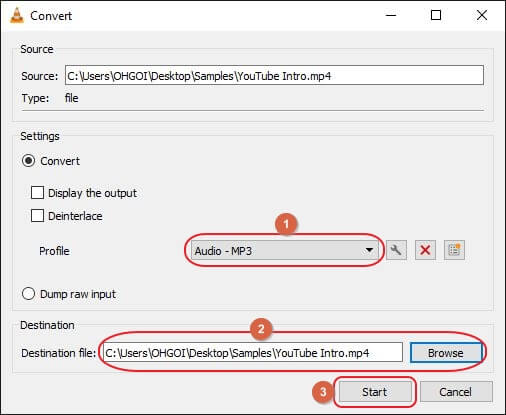This screenshot has height=415, width=506.
Task: Enable Display the output checkbox
Action: (37, 193)
